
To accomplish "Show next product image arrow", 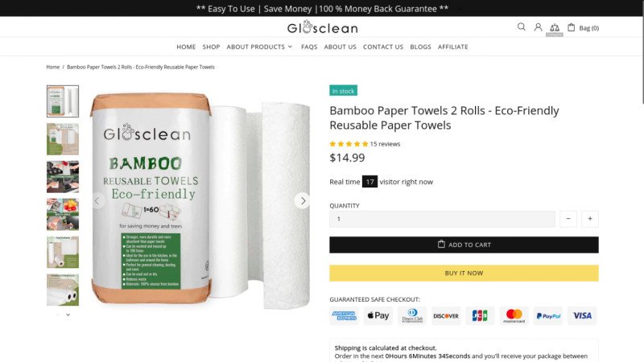I will [303, 200].
